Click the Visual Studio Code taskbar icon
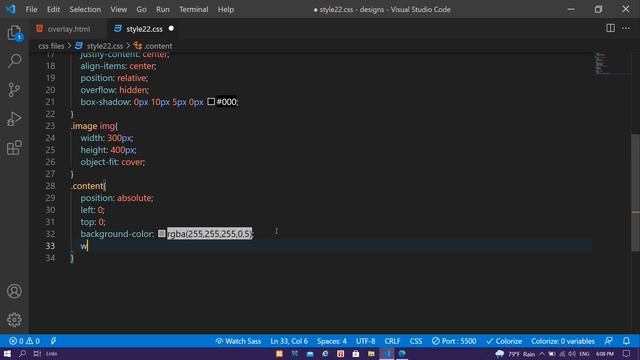Image resolution: width=640 pixels, height=360 pixels. [387, 353]
